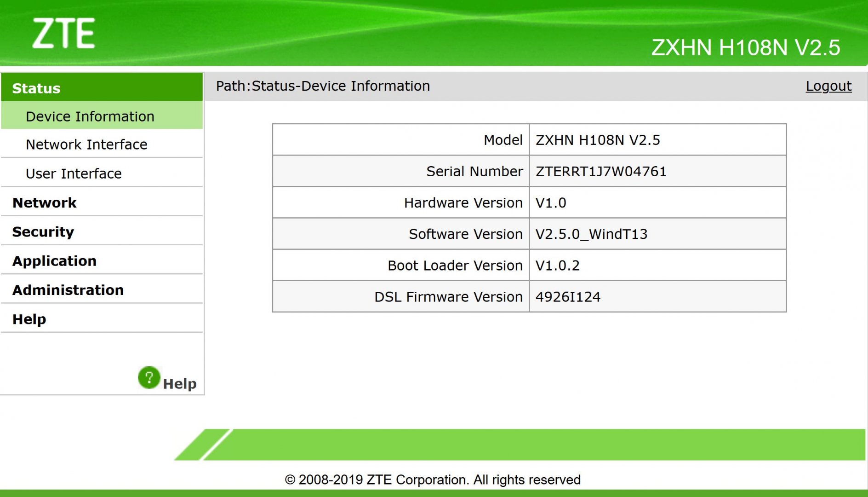Open the User Interface status page

click(74, 173)
